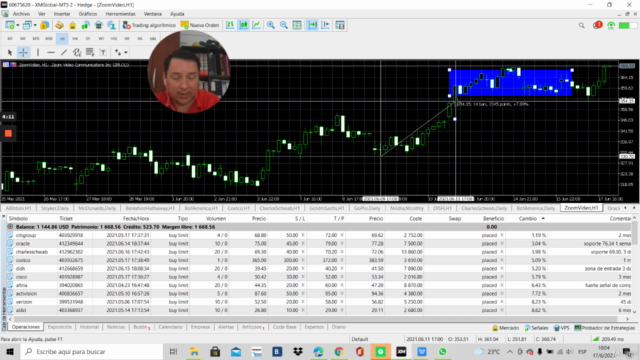Select the crosshair tool

(23, 52)
